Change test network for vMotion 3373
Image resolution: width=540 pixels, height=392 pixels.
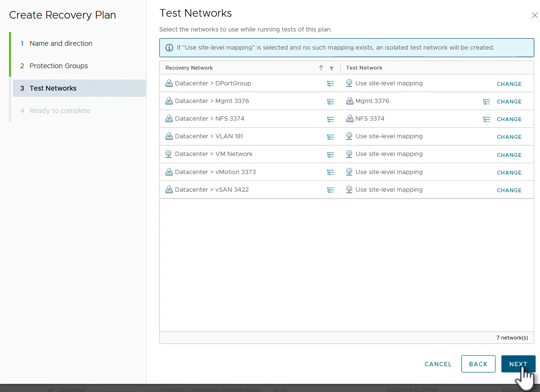point(509,173)
